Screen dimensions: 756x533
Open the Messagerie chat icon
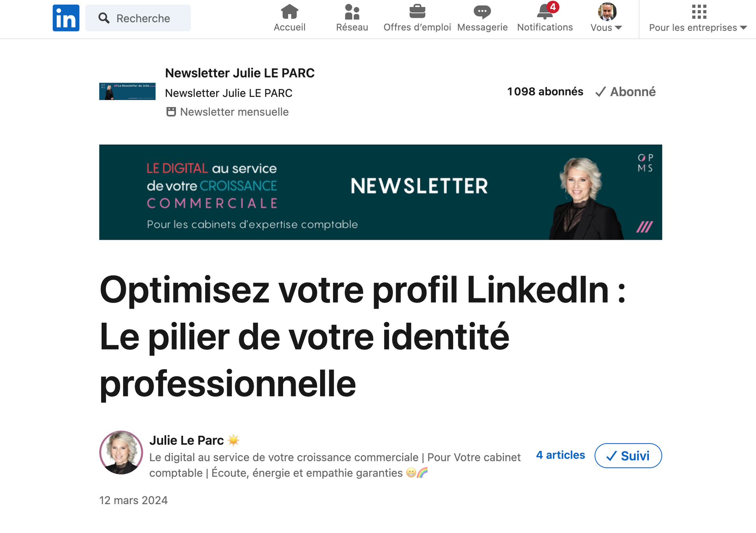point(482,12)
